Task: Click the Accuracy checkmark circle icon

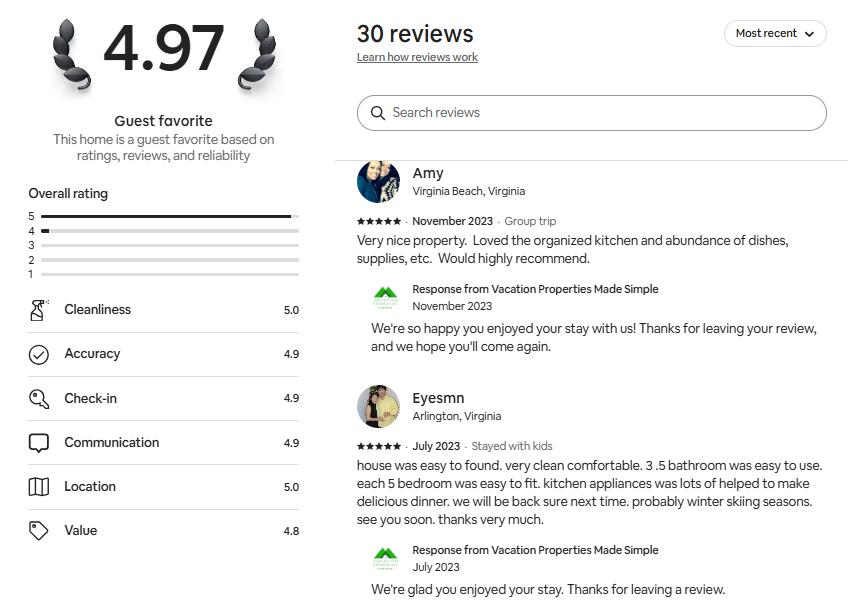Action: tap(39, 354)
